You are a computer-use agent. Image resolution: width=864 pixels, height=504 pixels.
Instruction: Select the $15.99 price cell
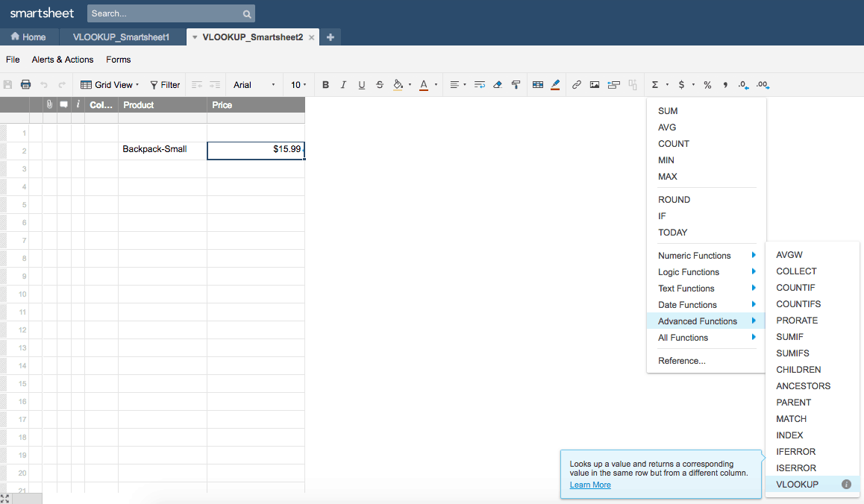click(256, 151)
